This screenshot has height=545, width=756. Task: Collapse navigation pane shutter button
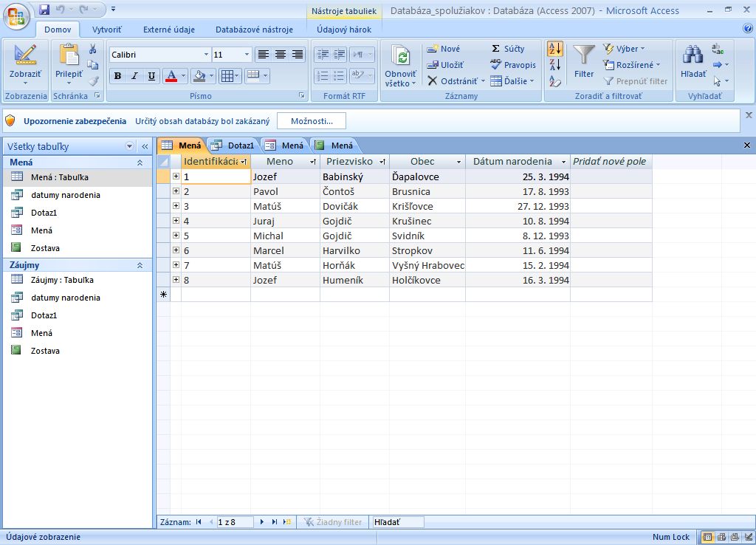point(145,146)
